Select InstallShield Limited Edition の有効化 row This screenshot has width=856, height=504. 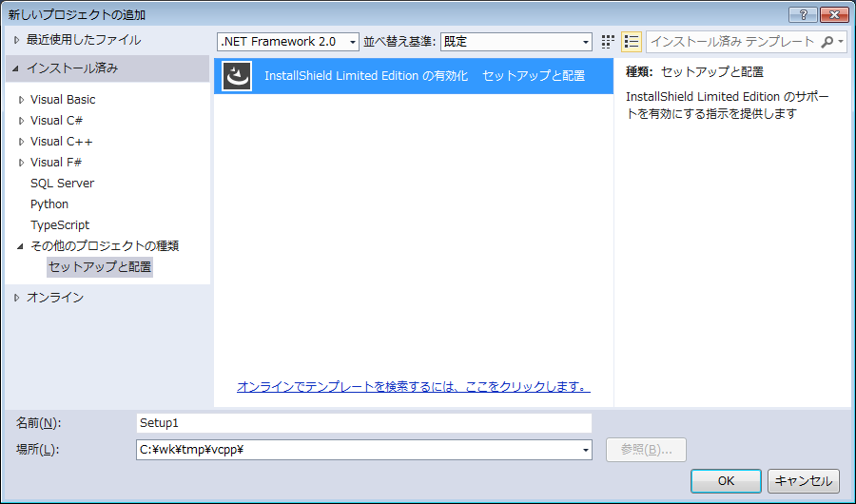coord(414,76)
